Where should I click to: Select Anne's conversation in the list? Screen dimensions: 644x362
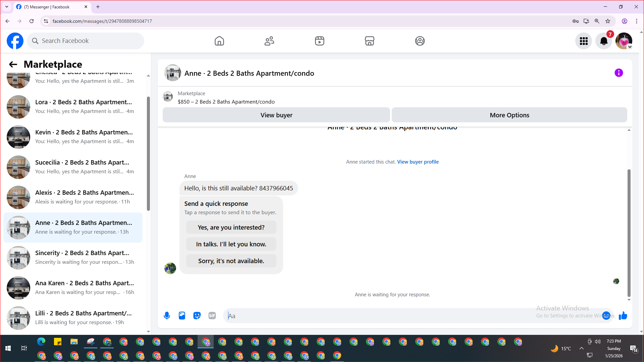tap(73, 228)
